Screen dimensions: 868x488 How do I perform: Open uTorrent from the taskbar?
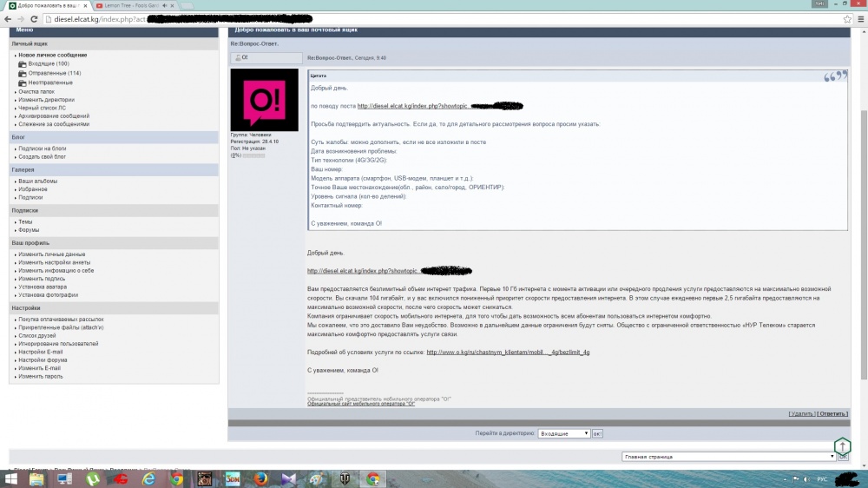click(x=93, y=478)
